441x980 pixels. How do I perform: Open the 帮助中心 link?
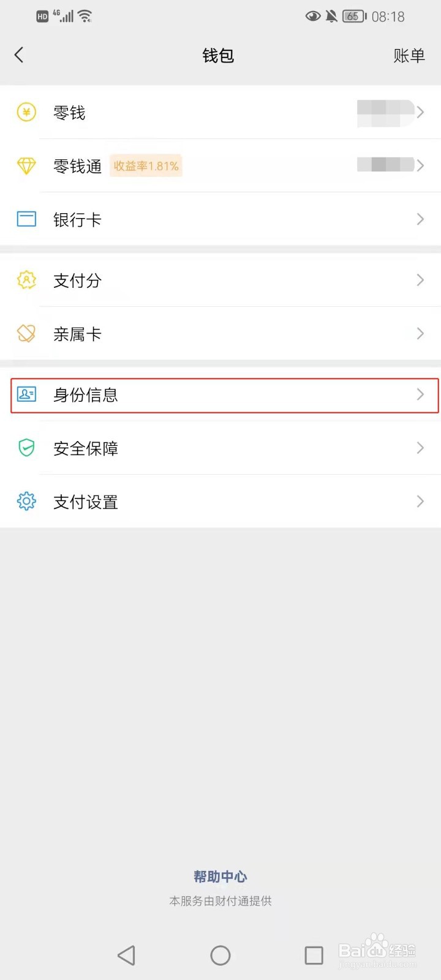(x=221, y=876)
